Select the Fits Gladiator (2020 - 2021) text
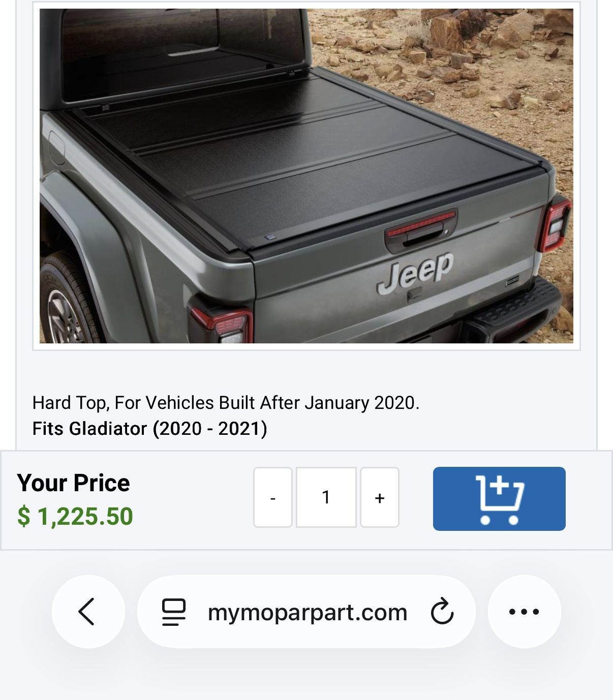The image size is (613, 700). point(149,429)
